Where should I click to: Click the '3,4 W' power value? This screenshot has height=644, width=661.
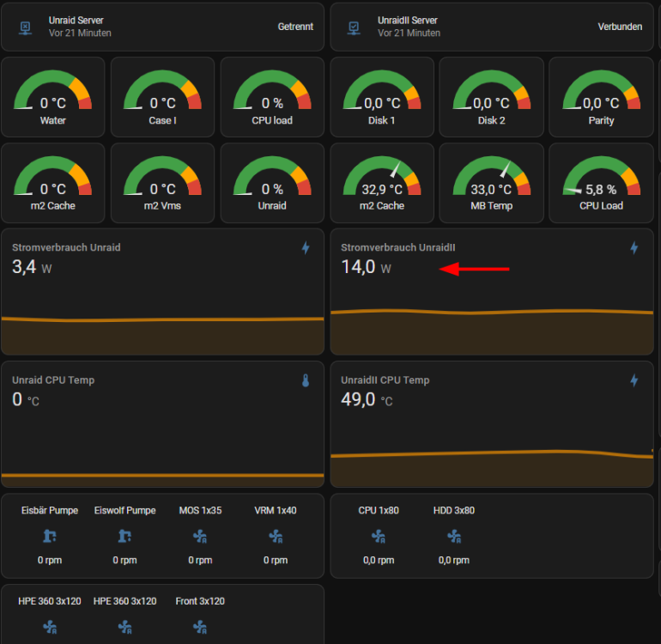[x=32, y=267]
